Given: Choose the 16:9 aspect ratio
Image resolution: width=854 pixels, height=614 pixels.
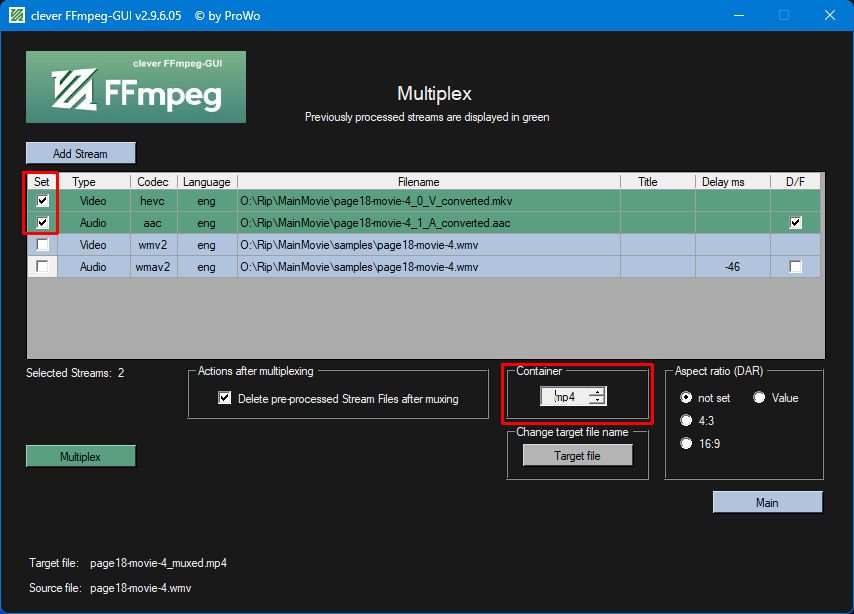Looking at the screenshot, I should [686, 443].
